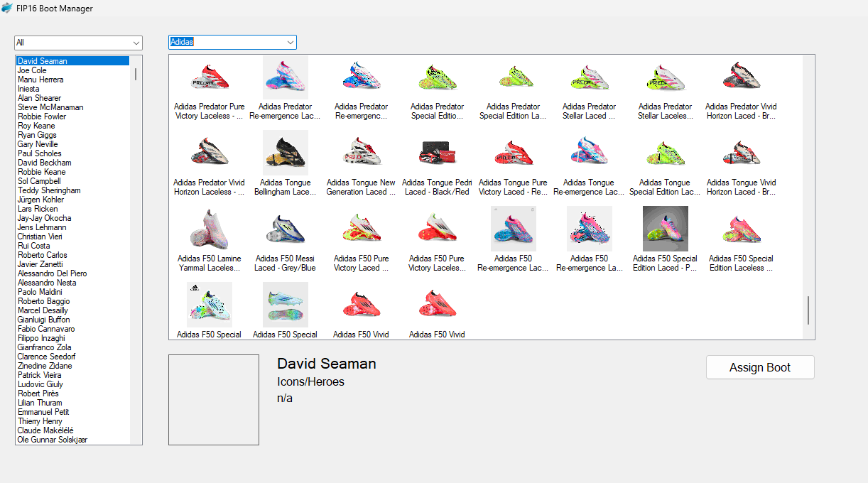This screenshot has width=868, height=483.
Task: Pick the Adidas Tongue New Generation Laced boot
Action: 362,164
